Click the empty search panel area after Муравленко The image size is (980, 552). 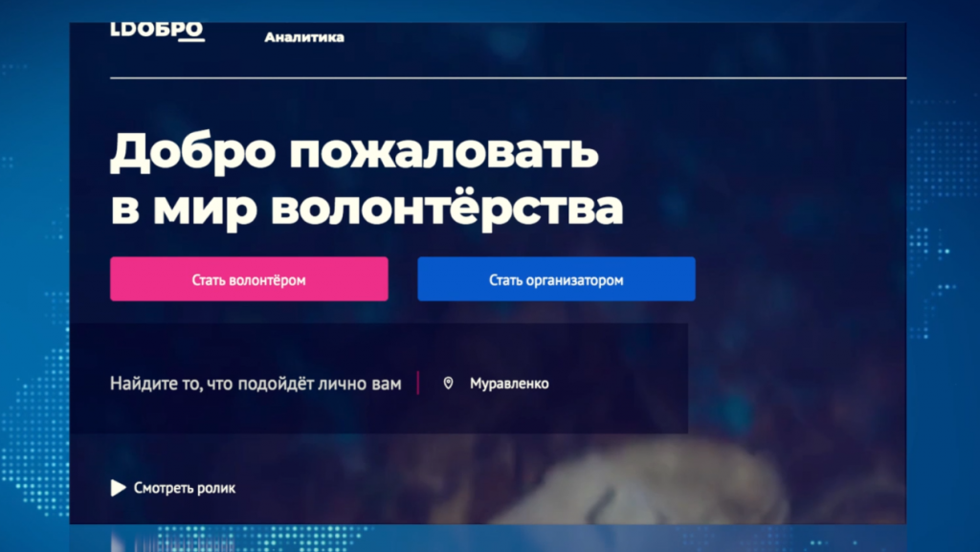coord(619,384)
